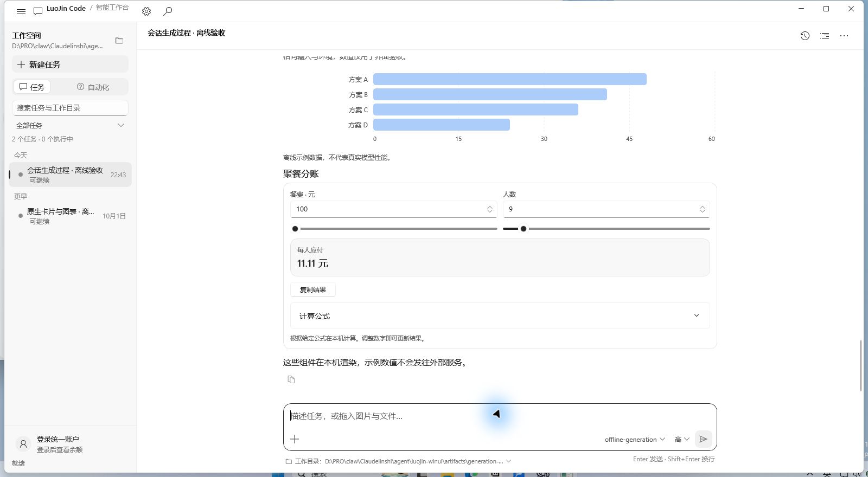Click the 人数 number spinner arrows
This screenshot has height=477, width=868.
click(x=703, y=209)
